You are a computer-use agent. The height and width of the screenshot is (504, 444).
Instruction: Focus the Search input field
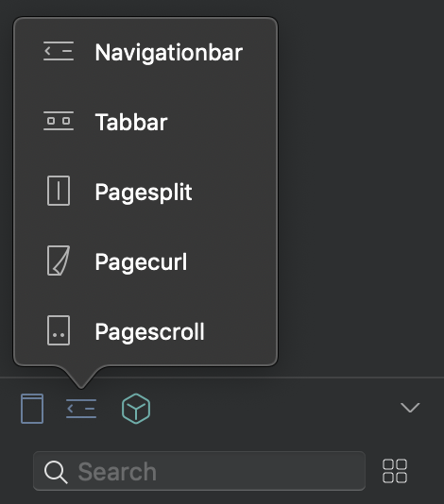[x=199, y=471]
